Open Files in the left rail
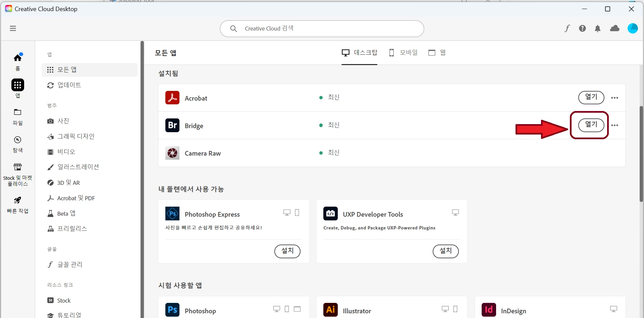The height and width of the screenshot is (318, 644). pos(18,117)
